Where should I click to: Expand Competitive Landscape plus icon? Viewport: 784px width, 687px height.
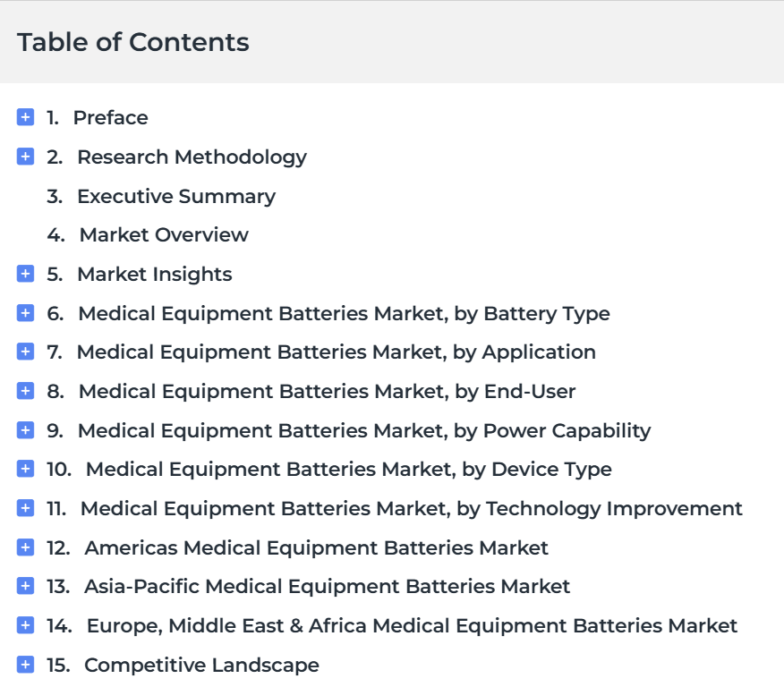pyautogui.click(x=25, y=665)
